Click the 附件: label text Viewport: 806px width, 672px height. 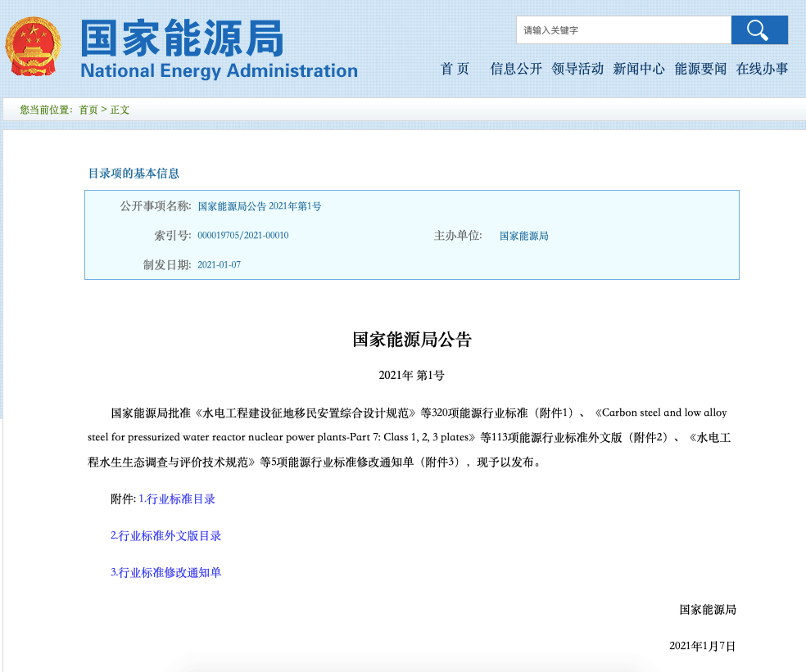click(123, 498)
